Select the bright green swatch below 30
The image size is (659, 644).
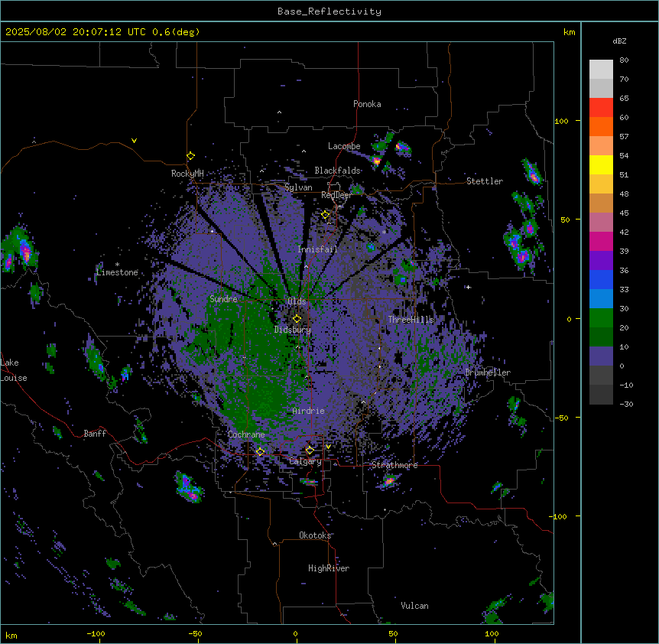[601, 318]
